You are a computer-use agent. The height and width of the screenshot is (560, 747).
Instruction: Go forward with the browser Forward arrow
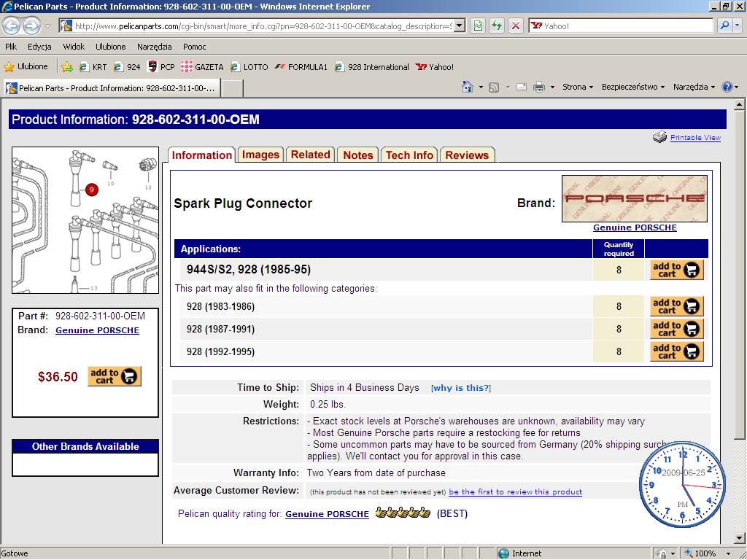31,26
